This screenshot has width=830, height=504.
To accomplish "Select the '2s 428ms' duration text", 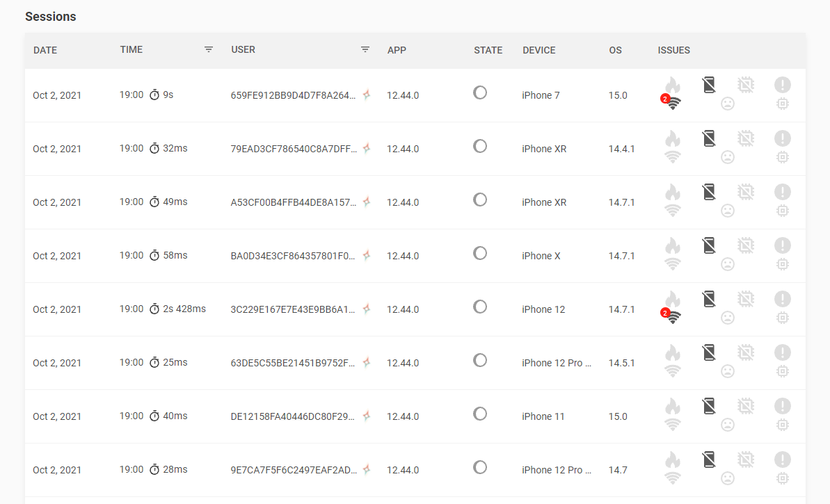I will coord(184,309).
